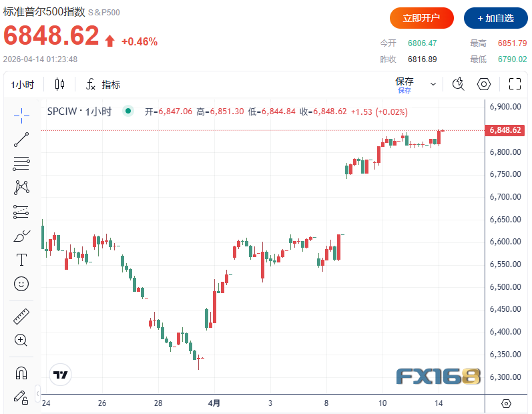Viewport: 532px width, 414px height.
Task: Open the emoji icons tool
Action: coord(21,284)
